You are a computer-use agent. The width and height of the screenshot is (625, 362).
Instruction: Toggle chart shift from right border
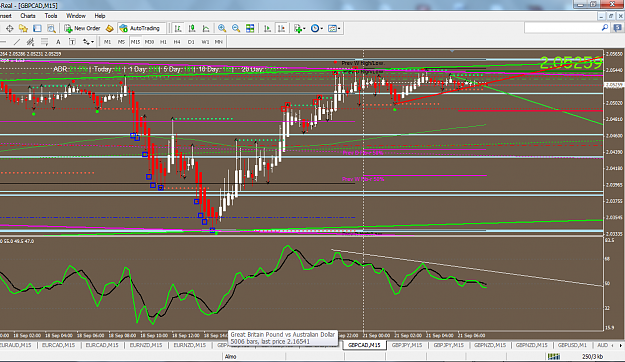(281, 28)
